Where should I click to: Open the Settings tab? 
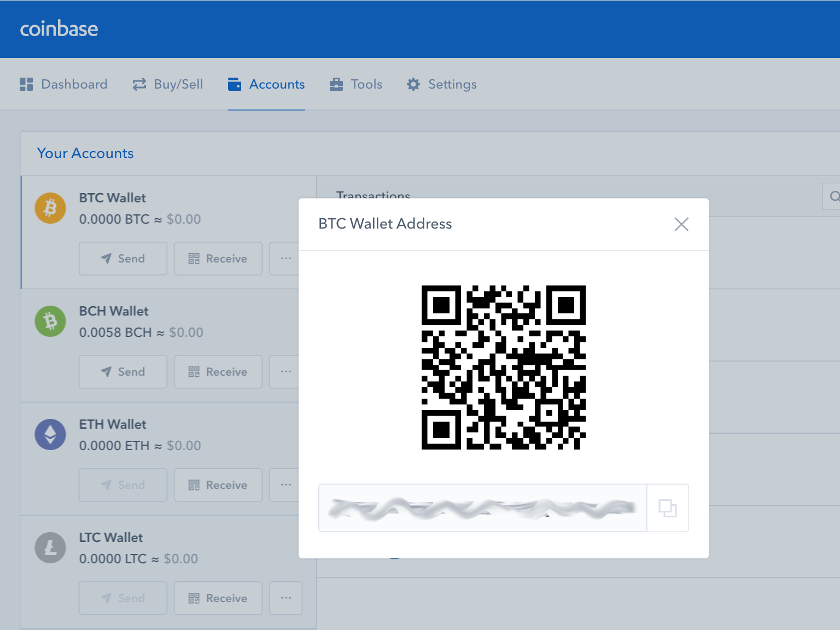(442, 84)
